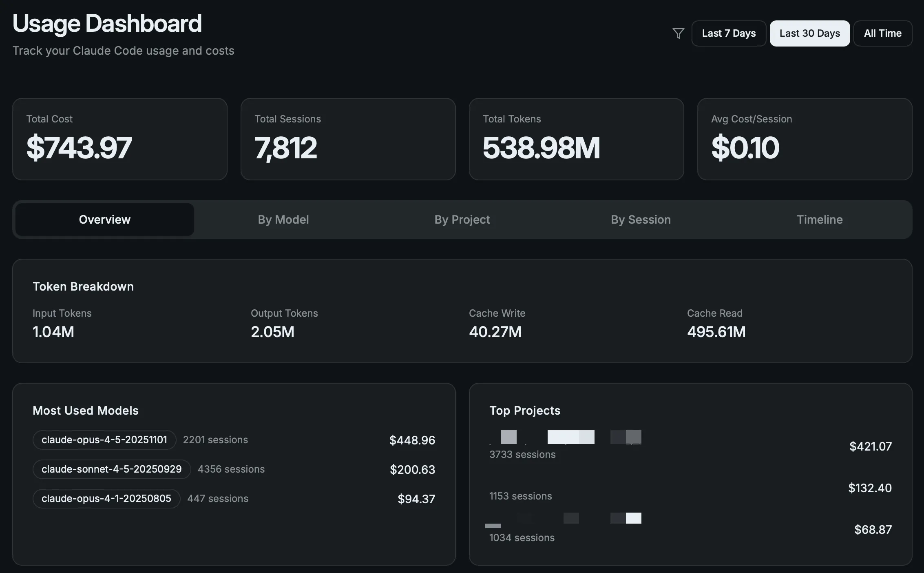The height and width of the screenshot is (573, 924).
Task: Click the claude-opus-4-1-20250805 model badge
Action: (x=106, y=499)
